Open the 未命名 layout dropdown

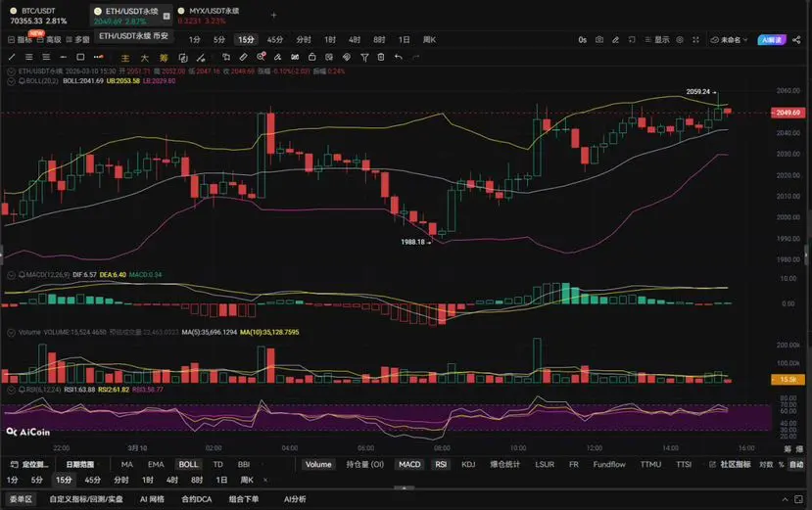pyautogui.click(x=729, y=40)
